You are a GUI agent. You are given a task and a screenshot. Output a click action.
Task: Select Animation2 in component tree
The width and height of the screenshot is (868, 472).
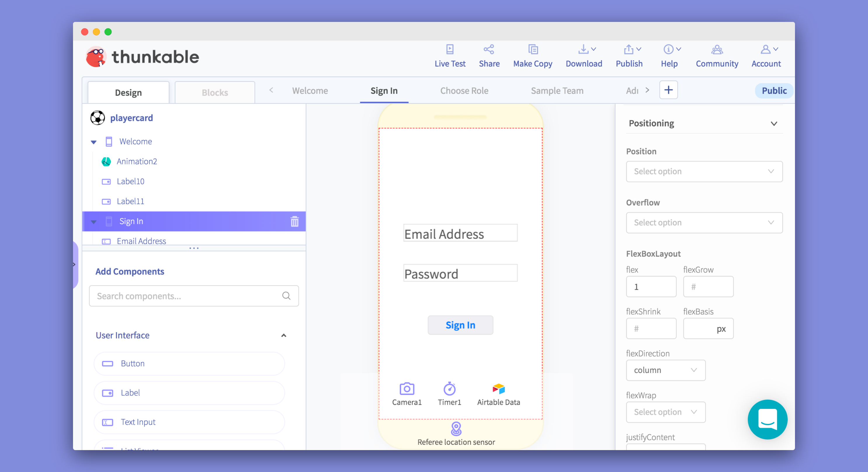tap(137, 162)
